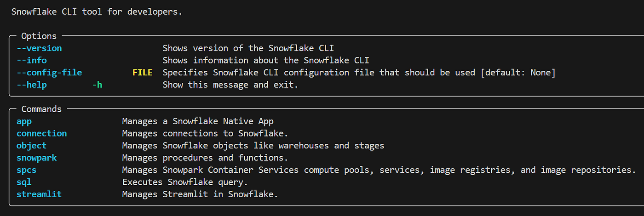Click the spcs command name
This screenshot has height=216, width=644.
point(27,170)
